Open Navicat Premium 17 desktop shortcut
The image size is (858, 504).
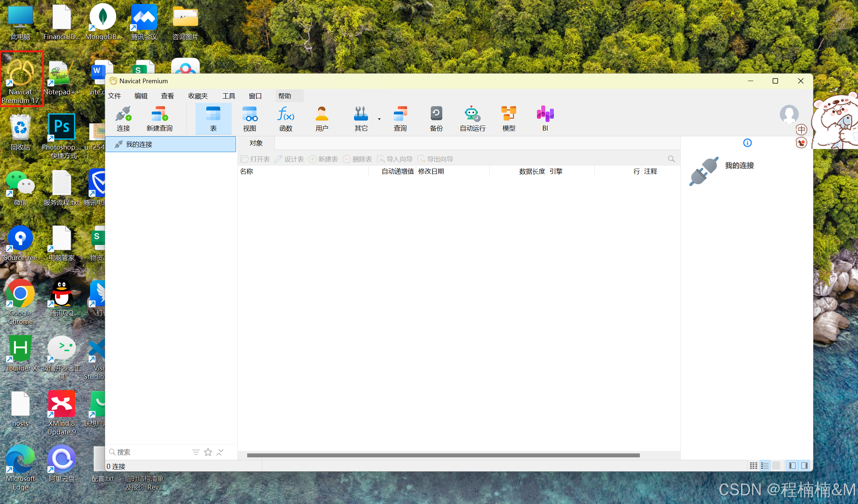tap(21, 79)
